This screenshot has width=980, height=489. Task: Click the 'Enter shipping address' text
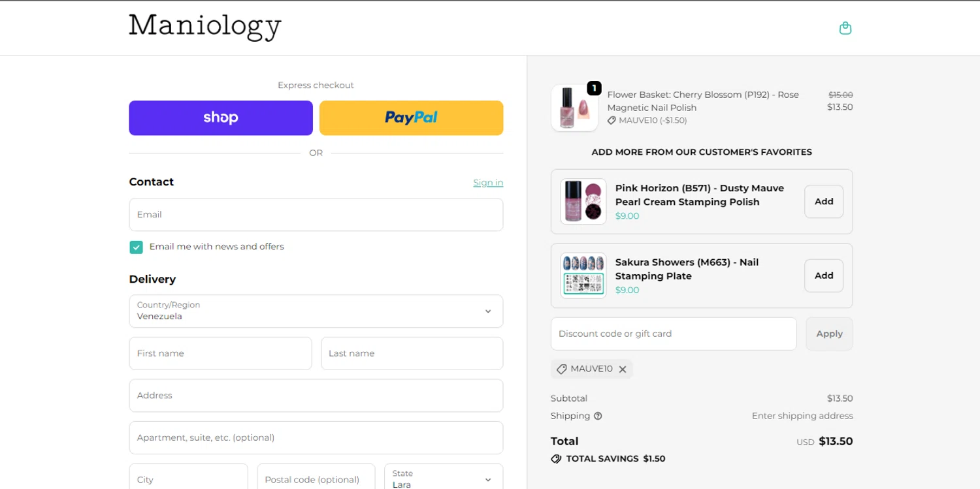802,416
